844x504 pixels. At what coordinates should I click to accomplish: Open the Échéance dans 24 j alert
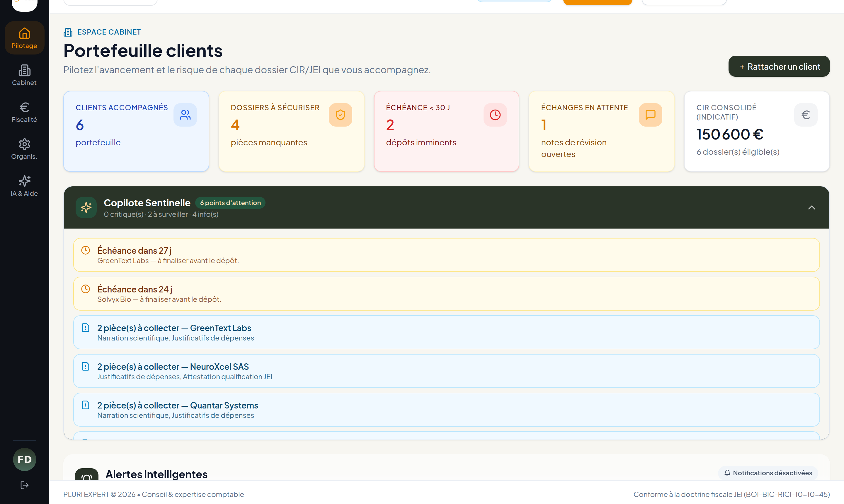point(446,294)
